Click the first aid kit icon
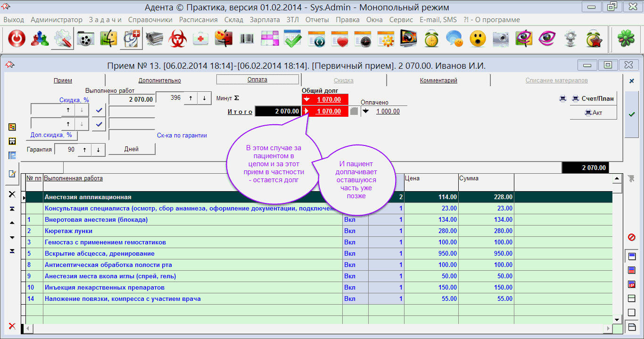 pyautogui.click(x=201, y=39)
